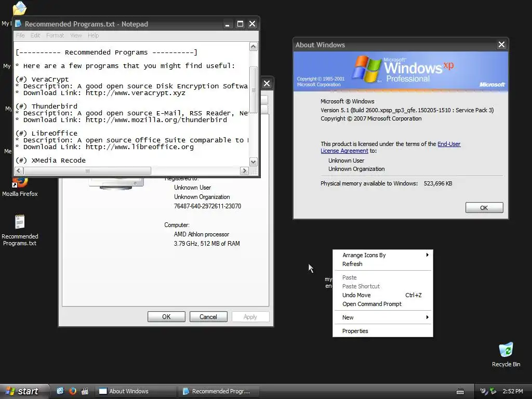532x399 pixels.
Task: Expand the New submenu in the context menu
Action: [383, 317]
